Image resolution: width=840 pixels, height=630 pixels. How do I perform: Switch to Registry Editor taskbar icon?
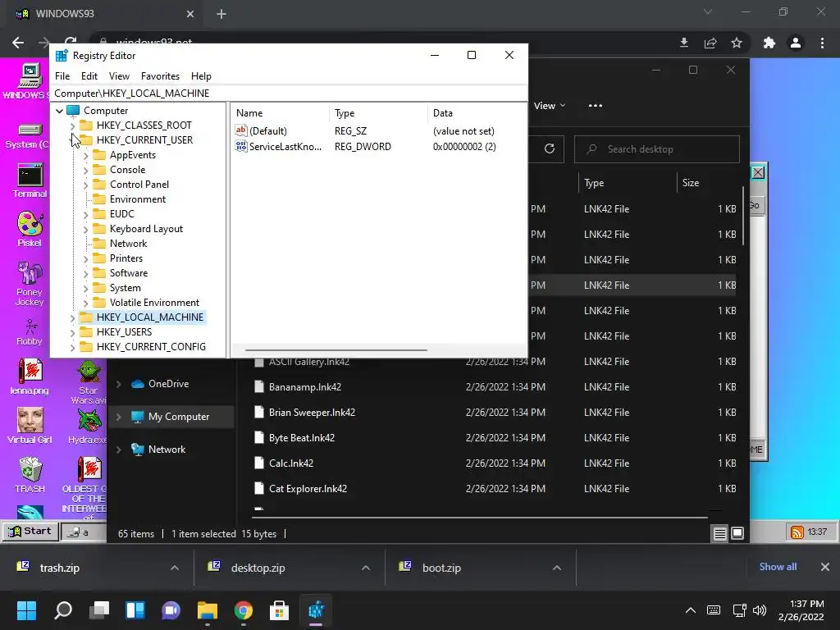click(316, 610)
